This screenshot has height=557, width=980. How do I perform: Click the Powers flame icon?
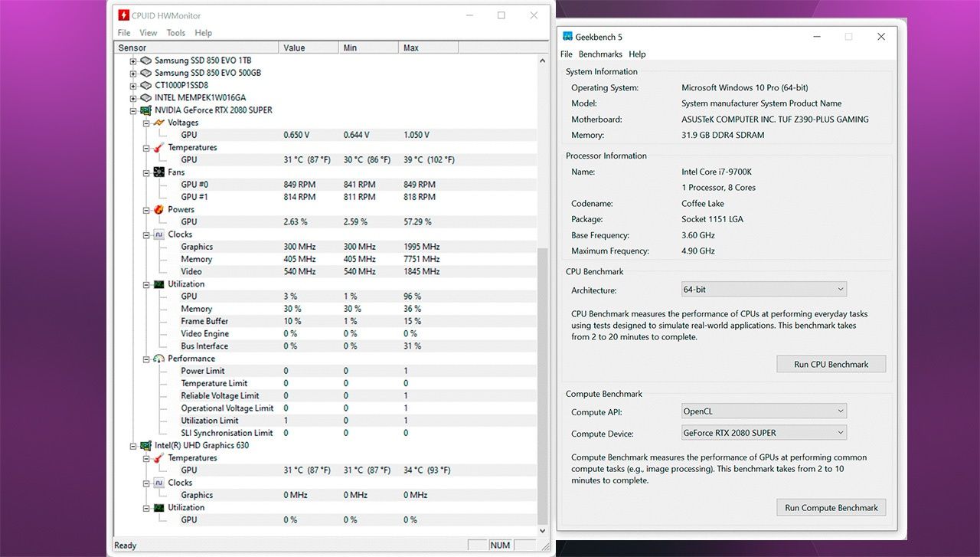158,210
